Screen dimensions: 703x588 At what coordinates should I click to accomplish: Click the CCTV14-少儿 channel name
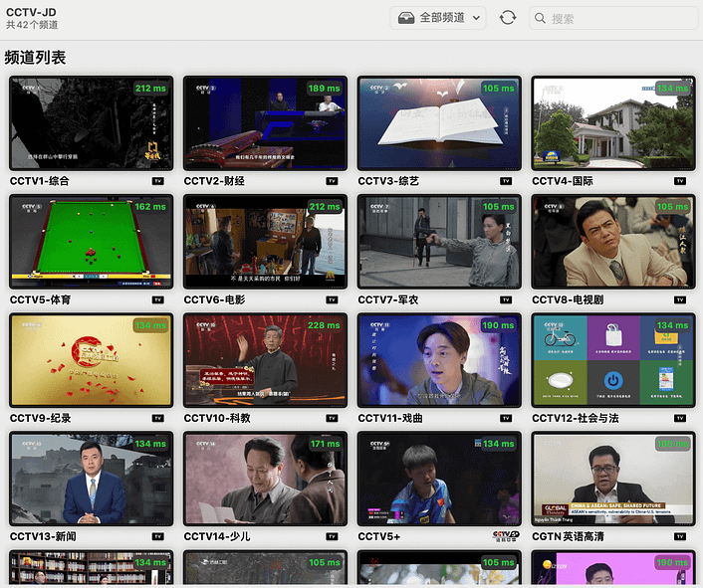tap(217, 536)
